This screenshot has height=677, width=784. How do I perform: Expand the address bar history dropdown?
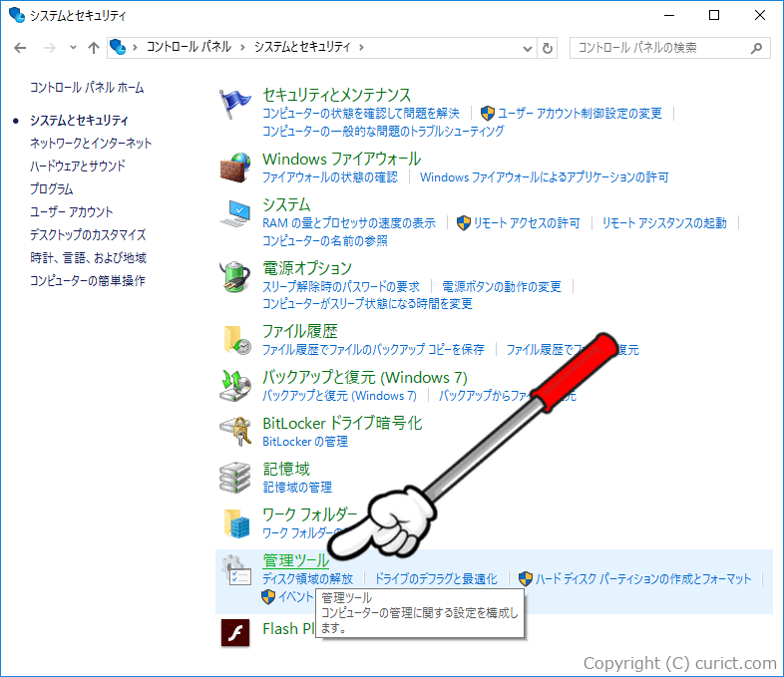527,49
